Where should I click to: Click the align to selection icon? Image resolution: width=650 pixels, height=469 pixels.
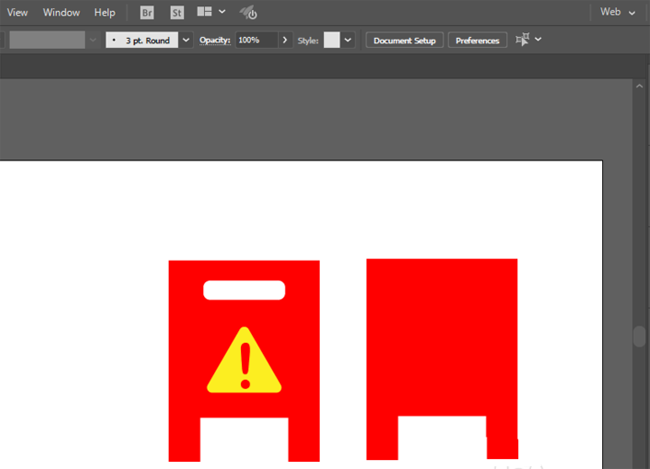(x=521, y=40)
